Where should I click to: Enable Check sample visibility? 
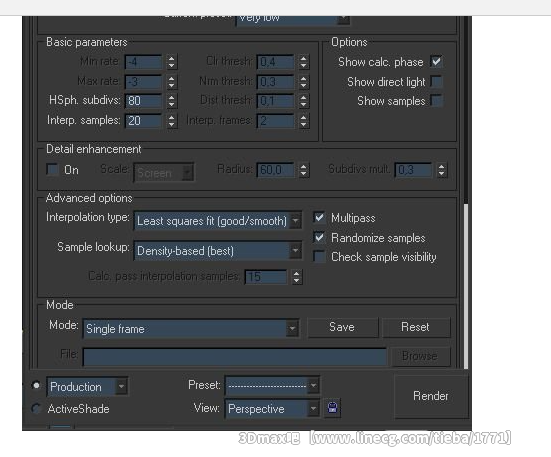(x=319, y=257)
